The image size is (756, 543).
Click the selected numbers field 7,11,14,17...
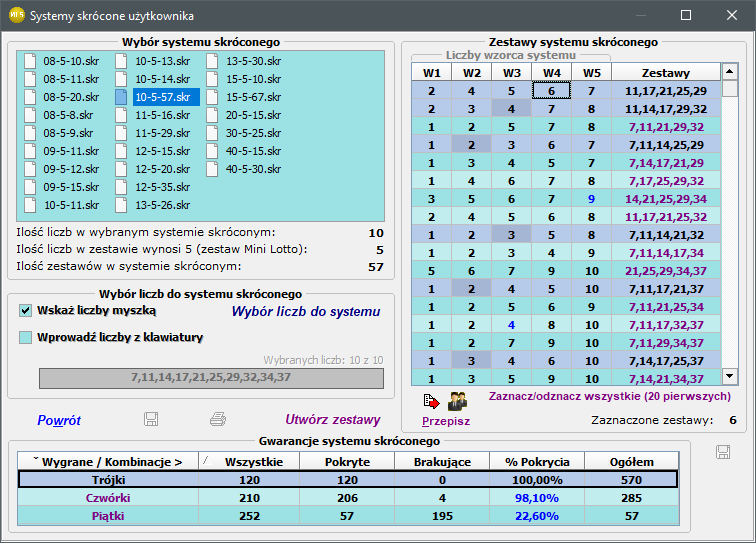pos(211,378)
